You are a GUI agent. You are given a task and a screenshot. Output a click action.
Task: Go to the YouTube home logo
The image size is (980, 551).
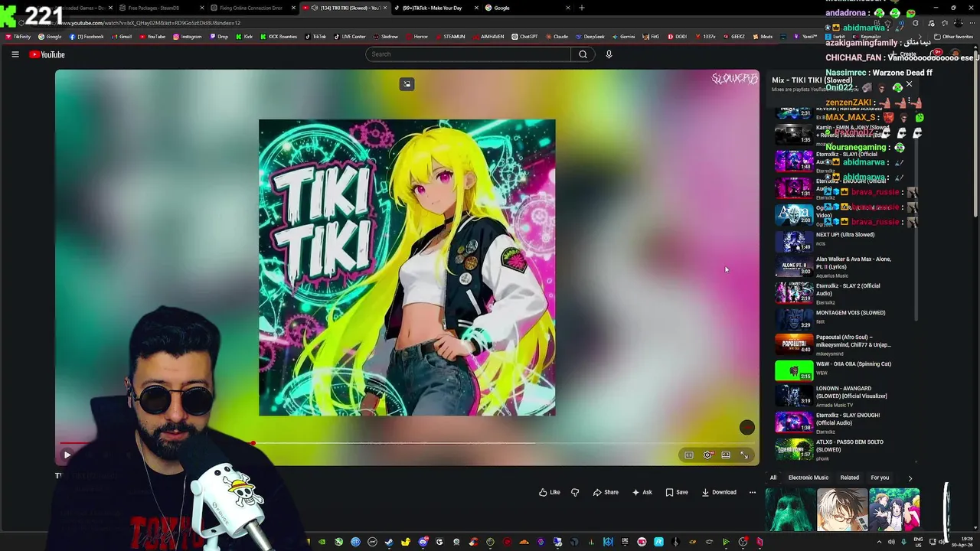(x=47, y=54)
